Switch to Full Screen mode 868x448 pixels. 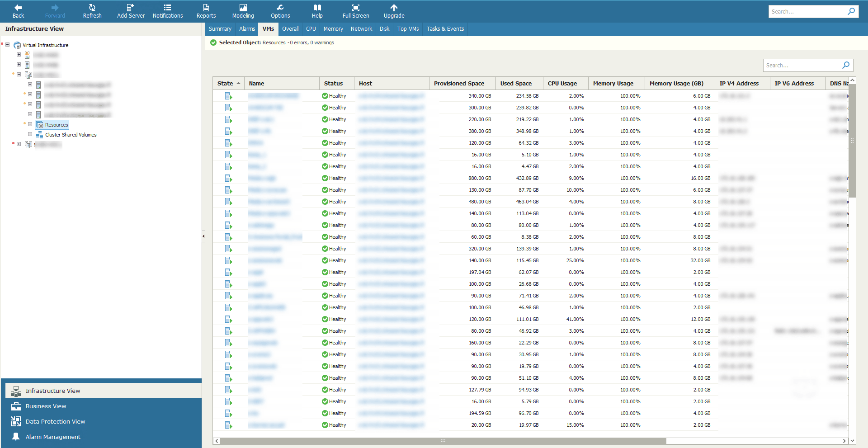tap(356, 11)
